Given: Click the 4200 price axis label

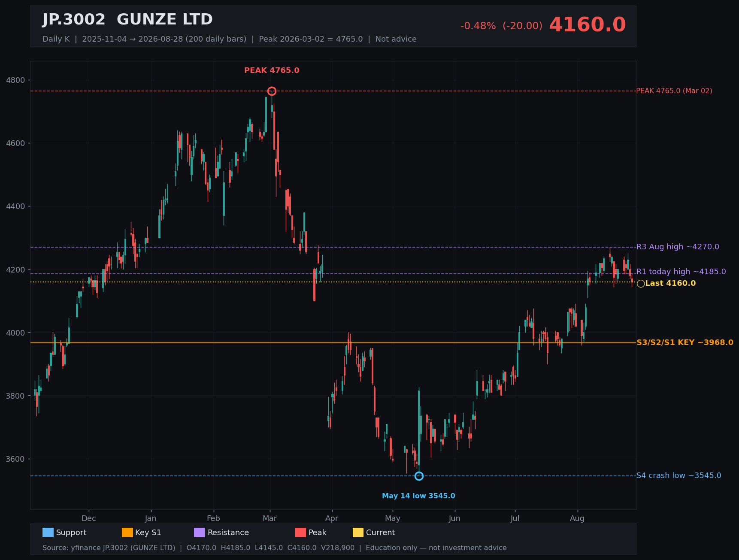Looking at the screenshot, I should [16, 270].
